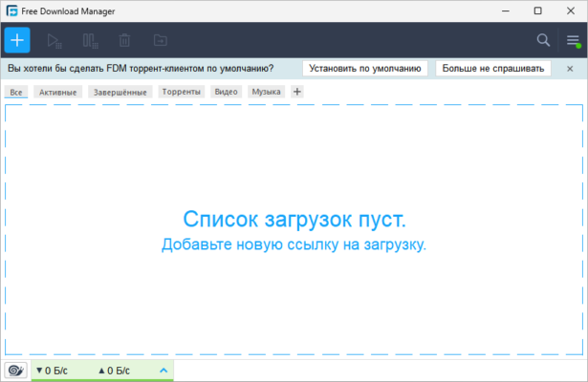Open the Музыка tab
Image resolution: width=588 pixels, height=382 pixels.
[266, 92]
